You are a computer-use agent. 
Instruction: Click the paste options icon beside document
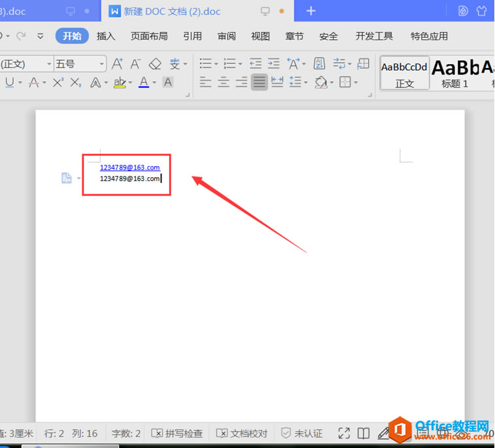[x=66, y=178]
